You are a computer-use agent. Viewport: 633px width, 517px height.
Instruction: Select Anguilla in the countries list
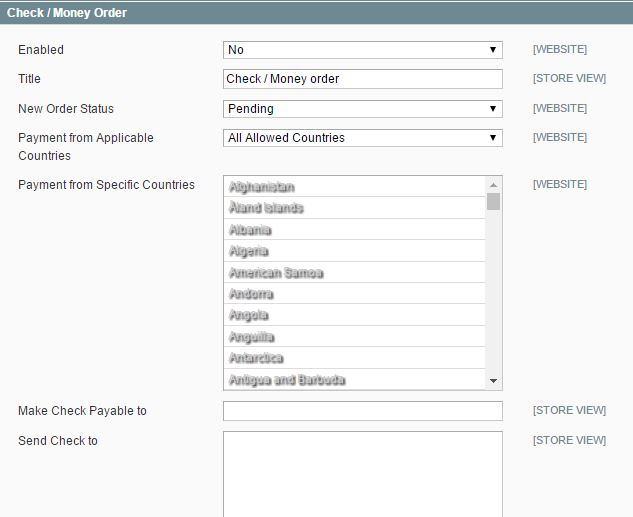pos(354,337)
